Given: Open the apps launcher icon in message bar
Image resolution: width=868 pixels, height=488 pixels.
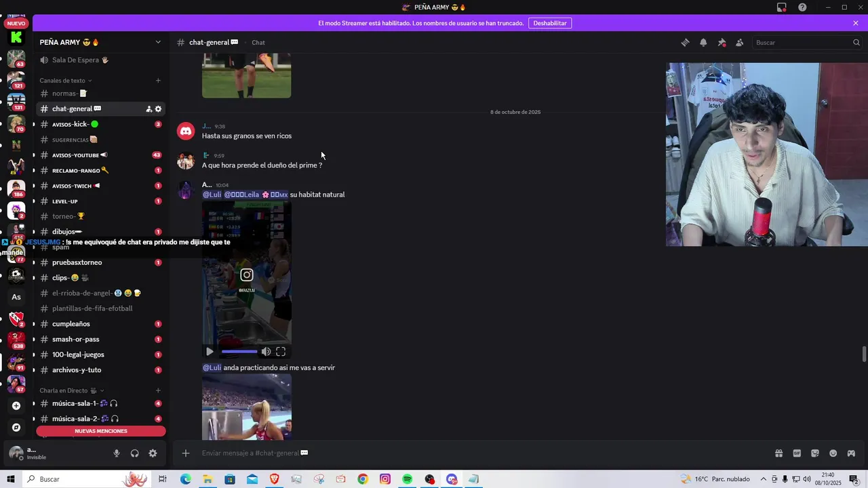Looking at the screenshot, I should point(851,453).
